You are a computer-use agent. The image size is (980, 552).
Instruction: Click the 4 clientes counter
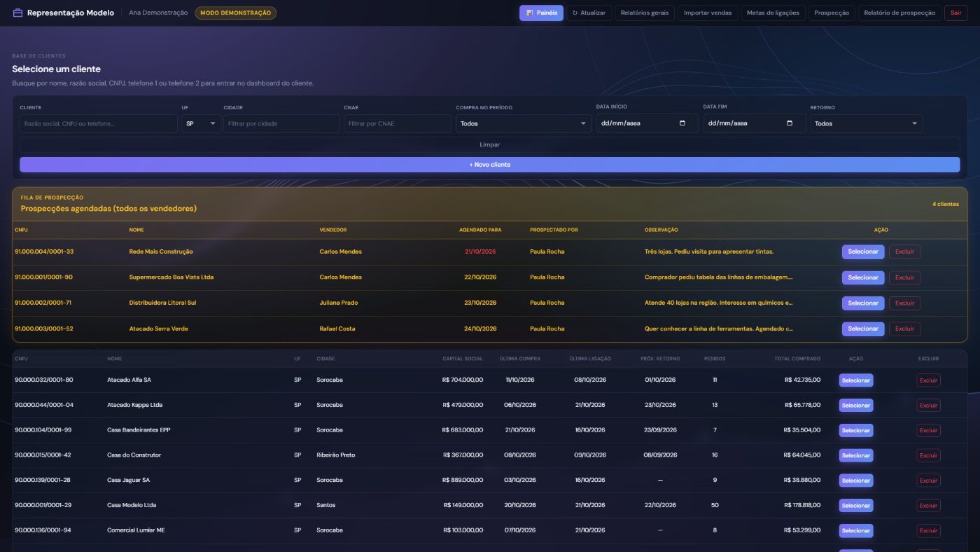pos(945,204)
